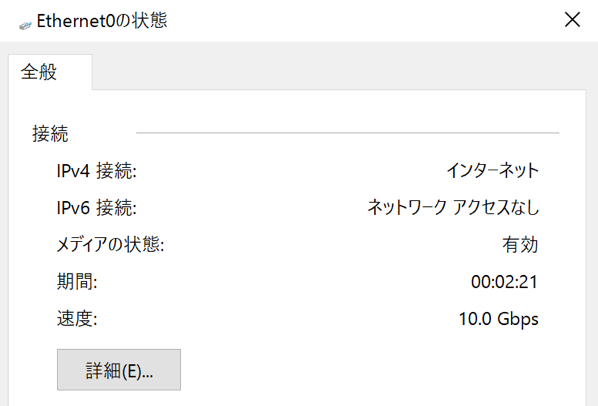This screenshot has height=406, width=598.
Task: Click empty title bar space before close
Action: coord(362,21)
